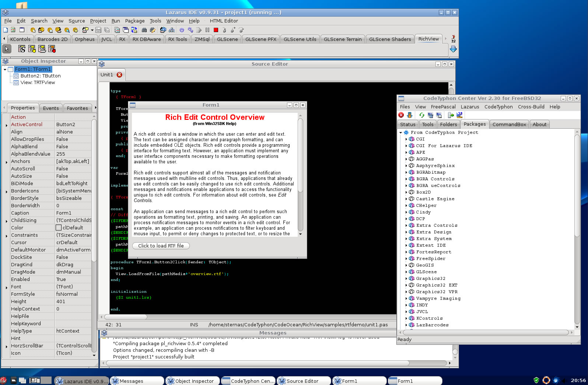
Task: Switch to the Events tab in Object Inspector
Action: [51, 108]
